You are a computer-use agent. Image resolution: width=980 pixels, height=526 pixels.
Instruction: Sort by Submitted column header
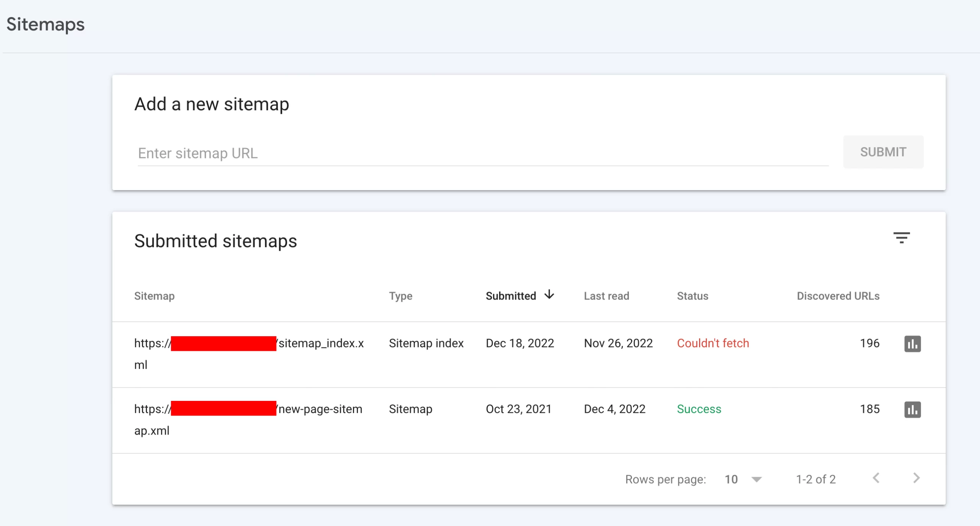(511, 296)
